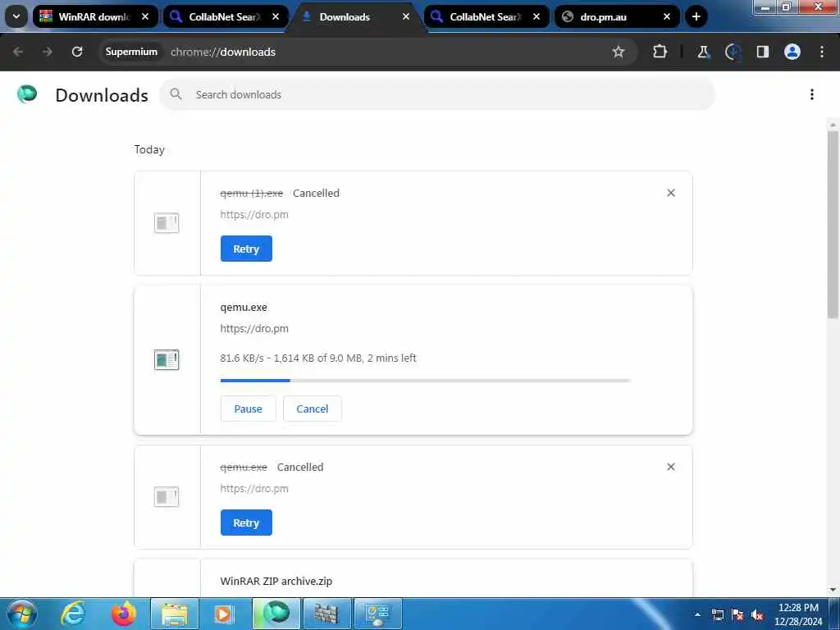The width and height of the screenshot is (840, 630).
Task: Launch Firefox from the taskbar
Action: (124, 614)
